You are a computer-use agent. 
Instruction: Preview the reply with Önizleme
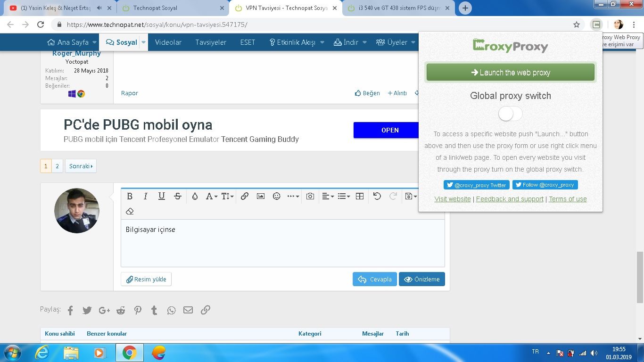click(x=422, y=279)
